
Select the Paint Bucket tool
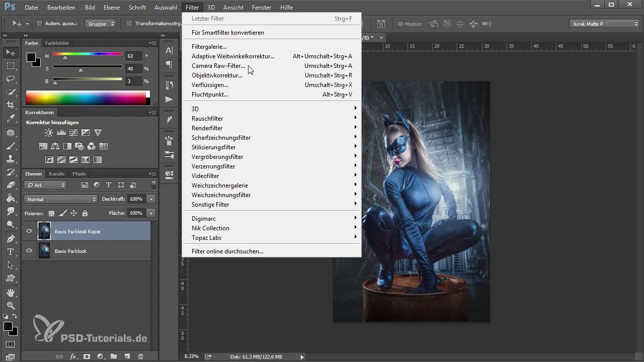[11, 198]
